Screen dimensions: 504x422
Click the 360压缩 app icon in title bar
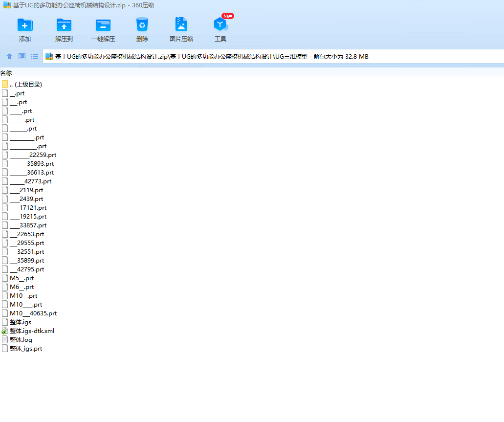click(7, 5)
